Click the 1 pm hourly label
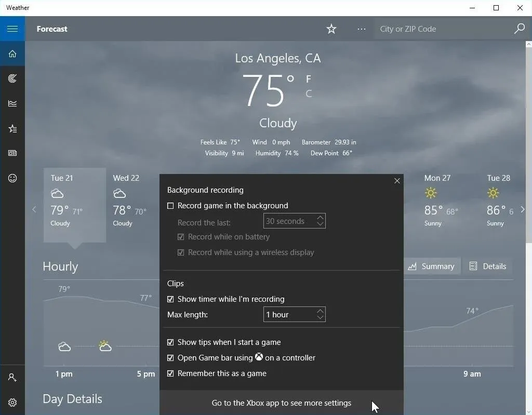532x415 pixels. coord(64,374)
